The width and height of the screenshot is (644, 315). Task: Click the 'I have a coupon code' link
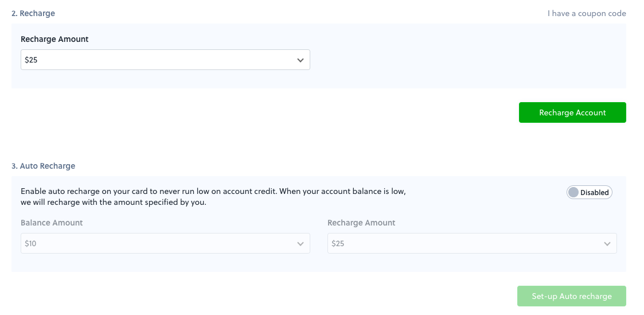coord(587,14)
